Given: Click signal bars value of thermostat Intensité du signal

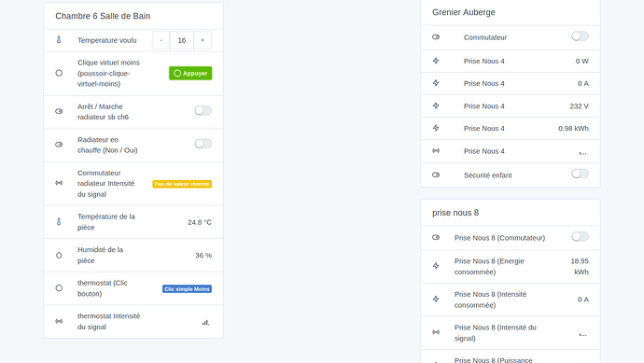Looking at the screenshot, I should [x=205, y=322].
